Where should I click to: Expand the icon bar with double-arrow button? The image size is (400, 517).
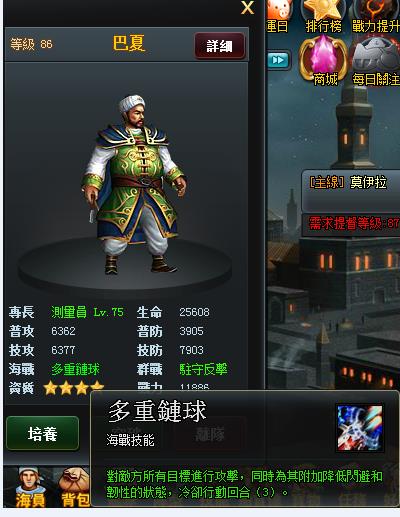tap(278, 60)
